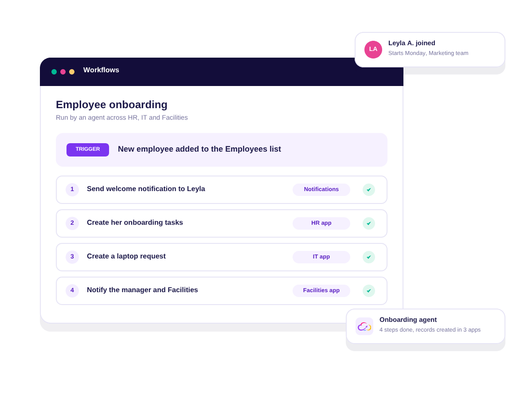532x399 pixels.
Task: Click step number 2 badge
Action: (x=72, y=223)
